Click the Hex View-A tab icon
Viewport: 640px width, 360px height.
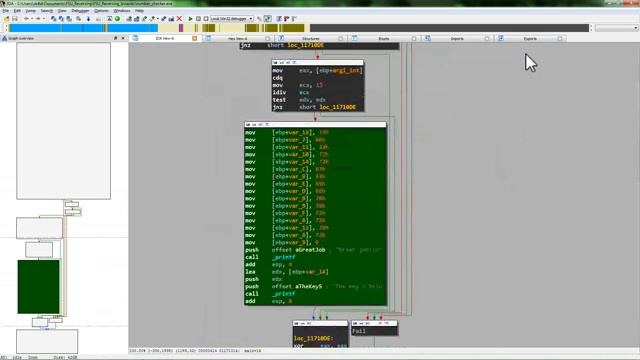coord(208,38)
